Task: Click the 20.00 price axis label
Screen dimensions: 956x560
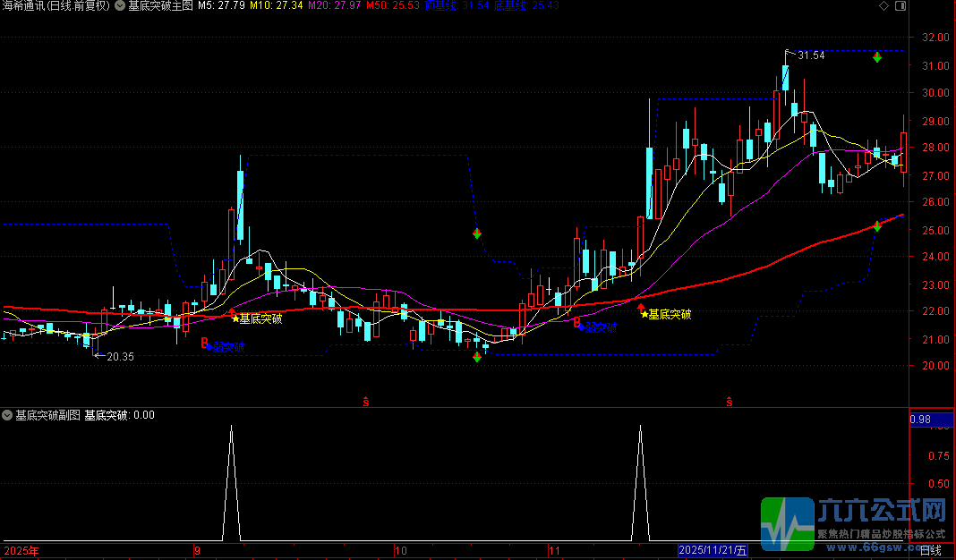Action: point(936,366)
